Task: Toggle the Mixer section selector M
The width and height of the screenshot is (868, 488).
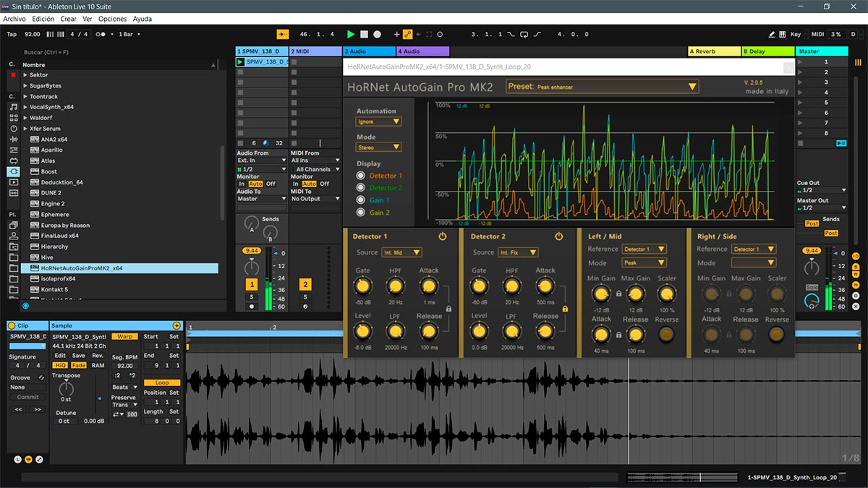Action: (x=856, y=285)
